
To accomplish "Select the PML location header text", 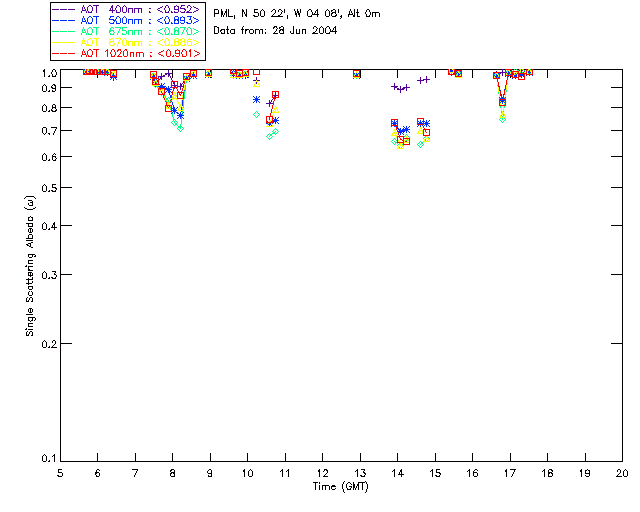I will 297,13.
